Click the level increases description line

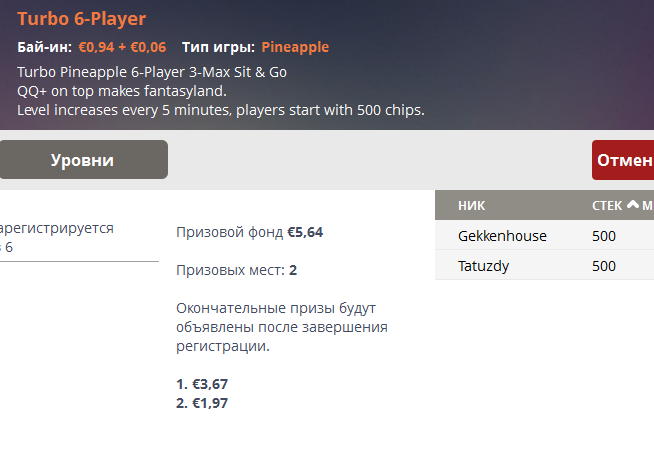pos(220,110)
